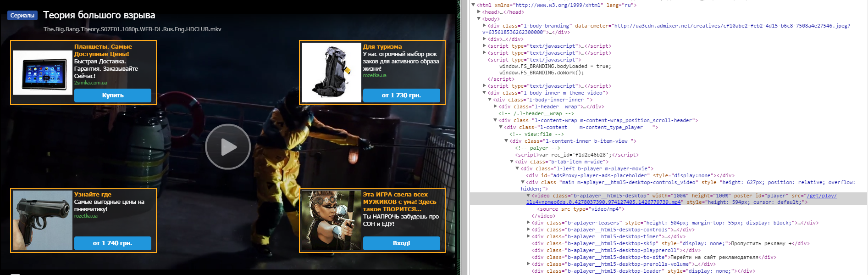Screen dimensions: 868x275
Task: Click the window.FS_BRANDING.bodyLoaded = true line
Action: click(x=555, y=66)
